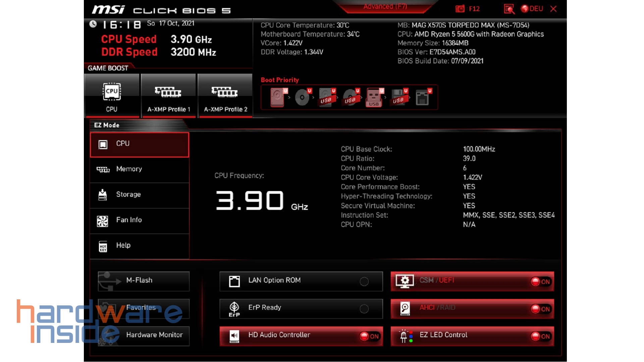This screenshot has height=362, width=644.
Task: Click the EZ Mode tab
Action: pyautogui.click(x=106, y=125)
